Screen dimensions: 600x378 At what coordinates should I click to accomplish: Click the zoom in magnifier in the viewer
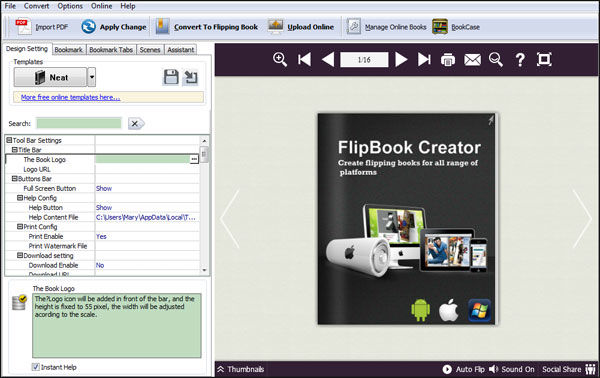(x=280, y=60)
